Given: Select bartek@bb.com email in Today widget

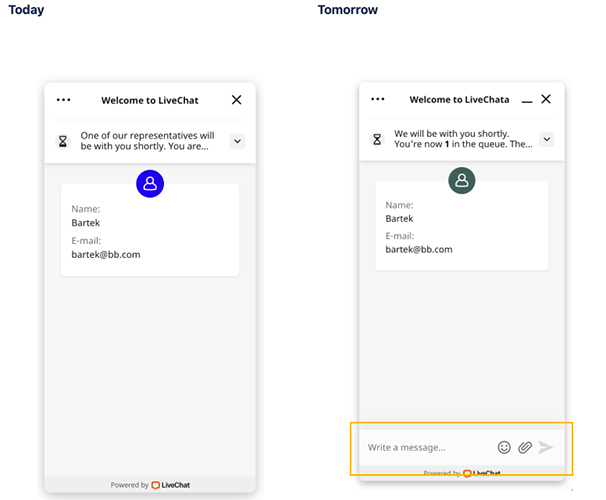Looking at the screenshot, I should [106, 255].
